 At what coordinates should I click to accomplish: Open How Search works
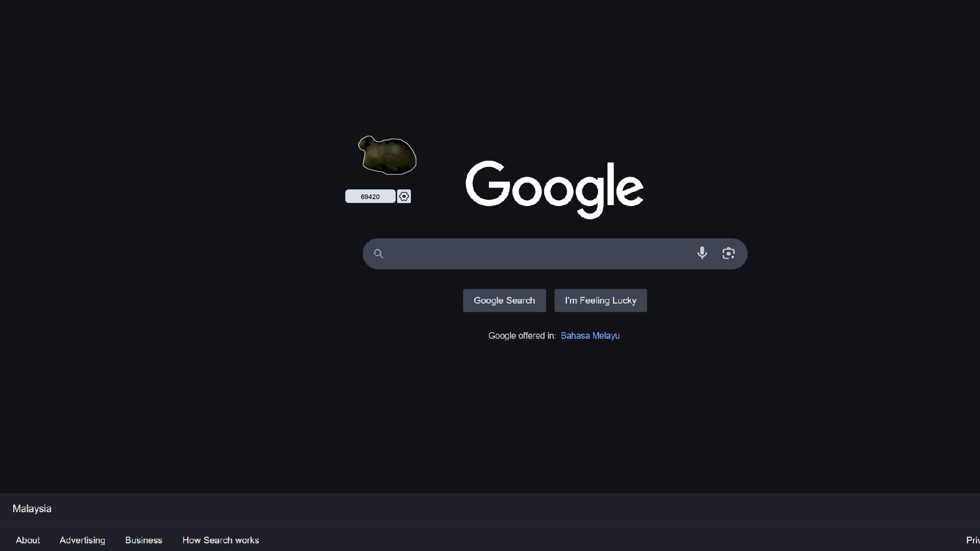tap(220, 540)
